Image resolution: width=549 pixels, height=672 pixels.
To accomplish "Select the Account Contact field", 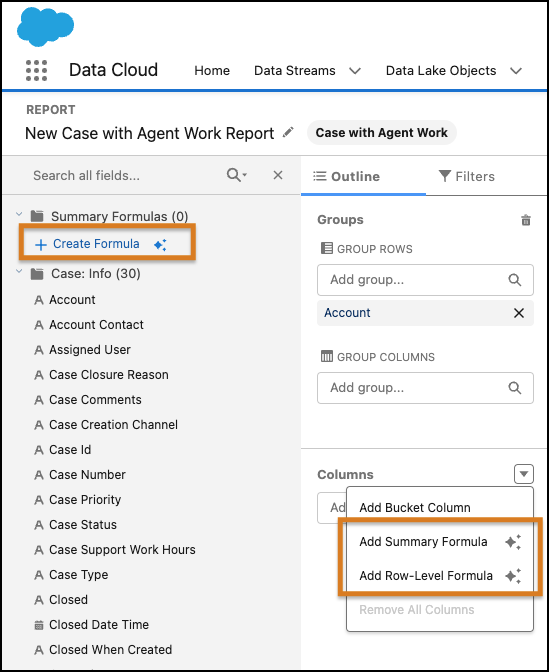I will click(96, 325).
